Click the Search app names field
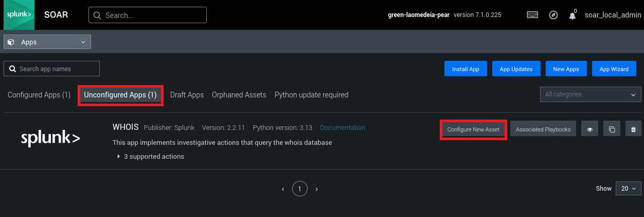 [x=51, y=69]
